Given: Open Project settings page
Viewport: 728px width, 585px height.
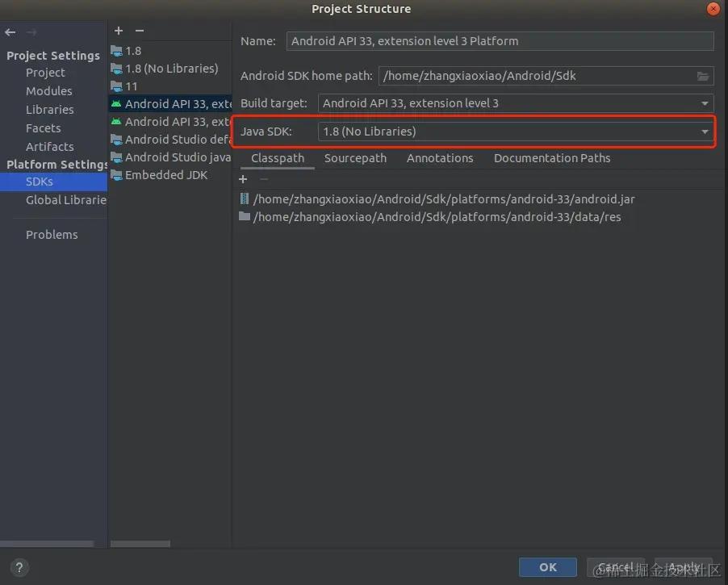Looking at the screenshot, I should pos(45,73).
